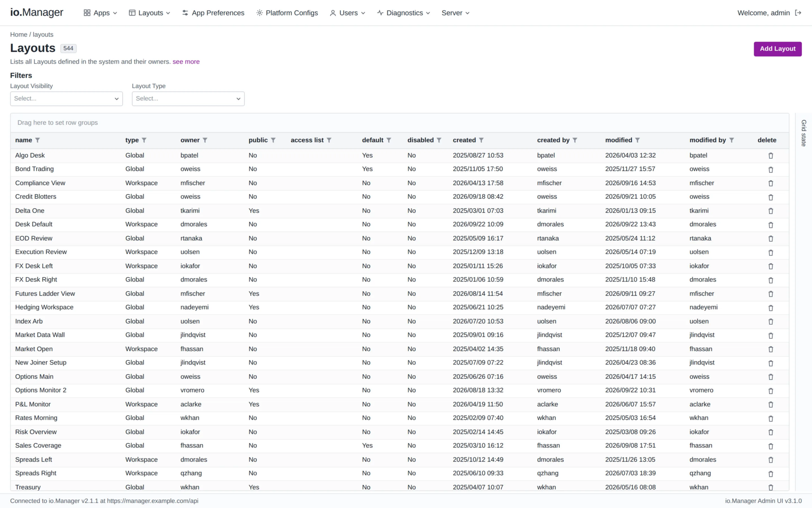The height and width of the screenshot is (508, 812).
Task: Open filter for the owner column
Action: 205,140
